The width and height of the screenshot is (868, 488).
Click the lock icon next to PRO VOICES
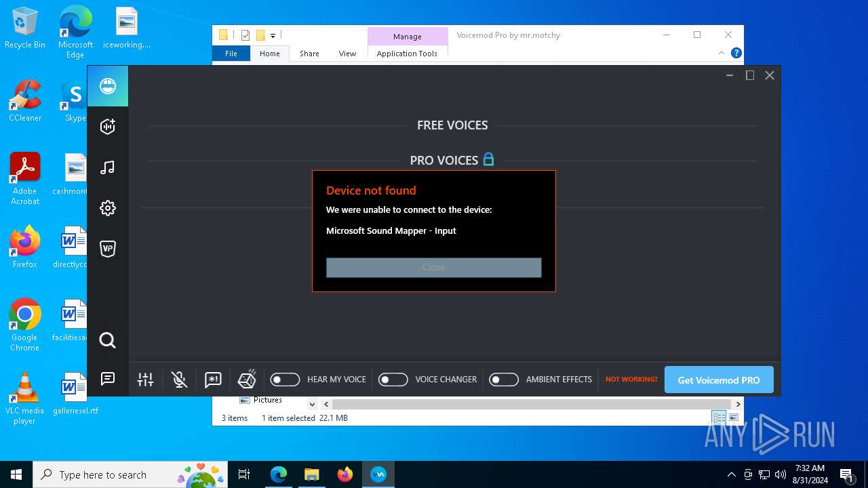[488, 159]
